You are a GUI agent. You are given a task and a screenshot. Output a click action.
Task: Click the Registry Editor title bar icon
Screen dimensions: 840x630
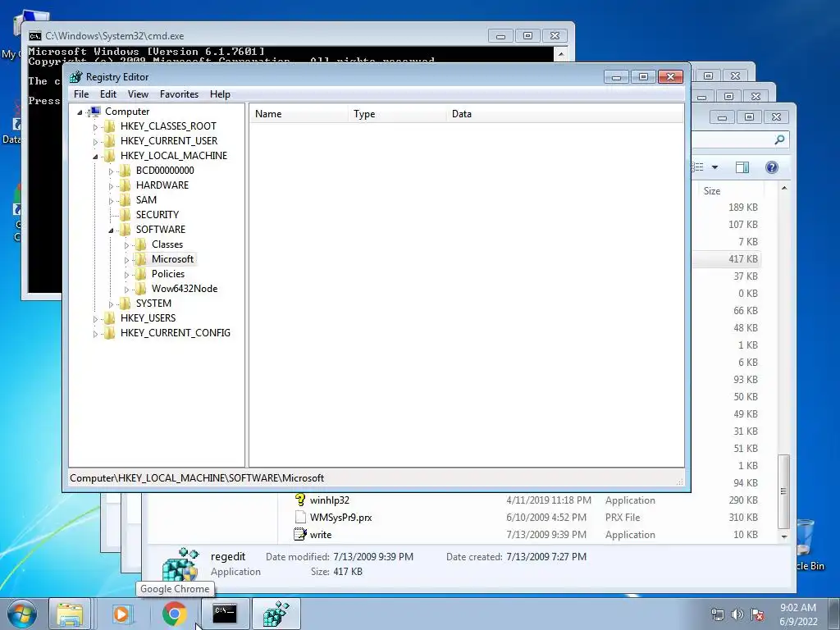pyautogui.click(x=75, y=76)
